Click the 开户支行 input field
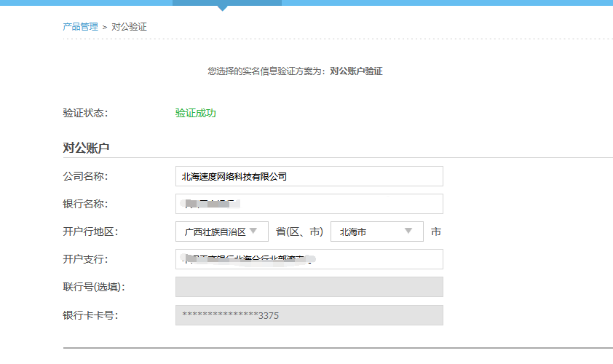This screenshot has width=613, height=364. click(x=309, y=259)
